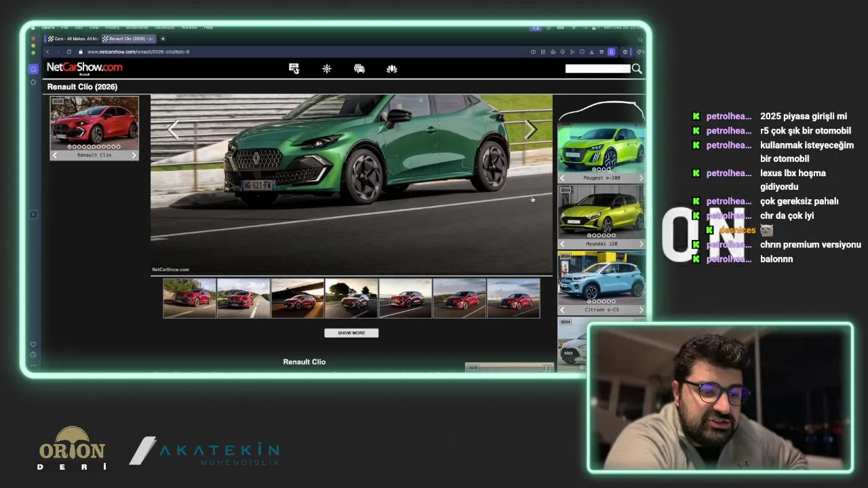Click the lotus-shaped icon in NetCarShow header
The image size is (868, 488).
coord(392,68)
